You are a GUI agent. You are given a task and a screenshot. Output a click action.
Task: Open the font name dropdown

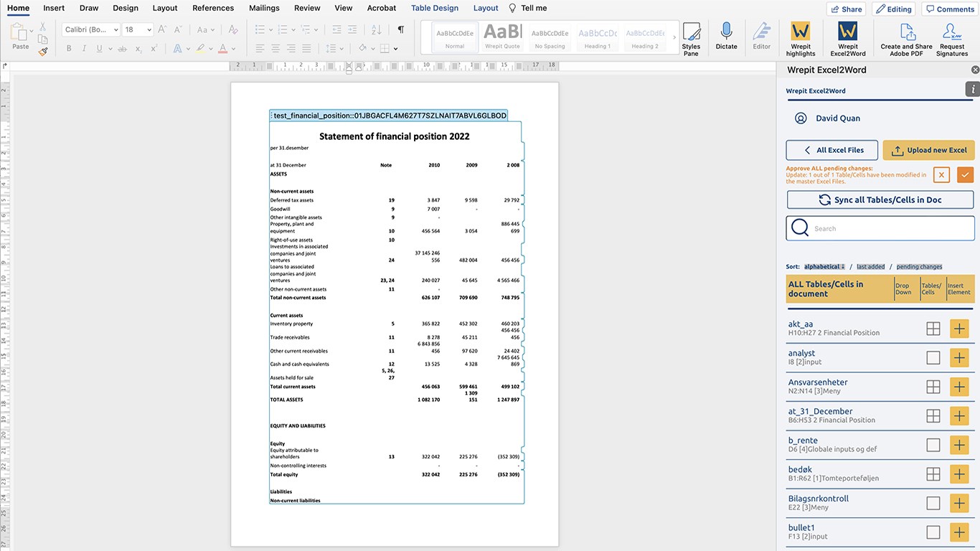pos(115,29)
